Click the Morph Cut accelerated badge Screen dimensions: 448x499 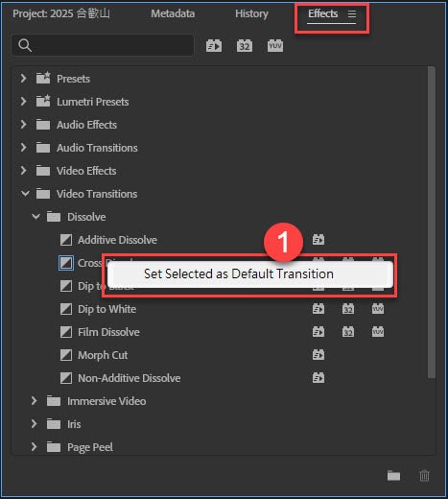pos(318,355)
